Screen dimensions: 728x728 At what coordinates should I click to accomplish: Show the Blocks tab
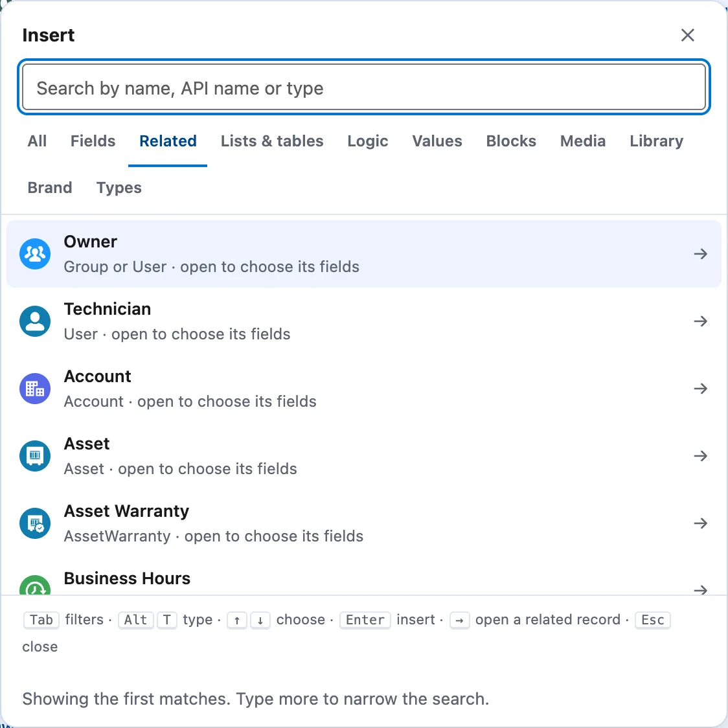coord(511,141)
